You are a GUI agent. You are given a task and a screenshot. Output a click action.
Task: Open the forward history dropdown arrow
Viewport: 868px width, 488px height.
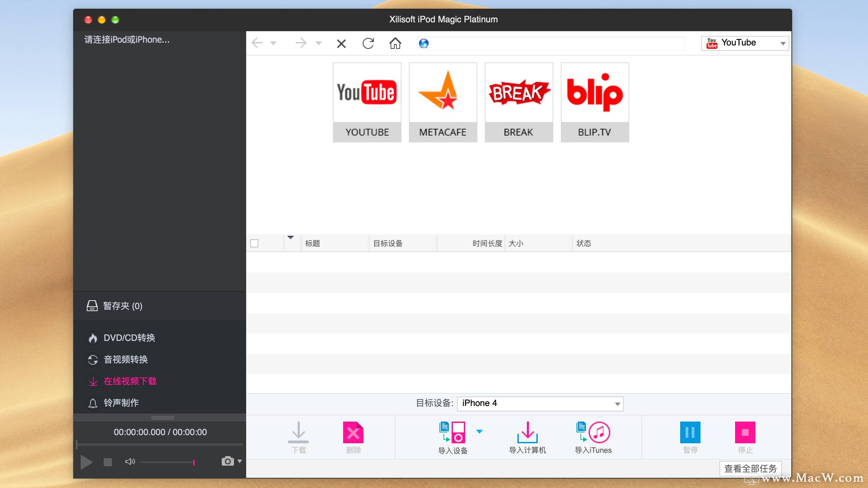point(318,43)
